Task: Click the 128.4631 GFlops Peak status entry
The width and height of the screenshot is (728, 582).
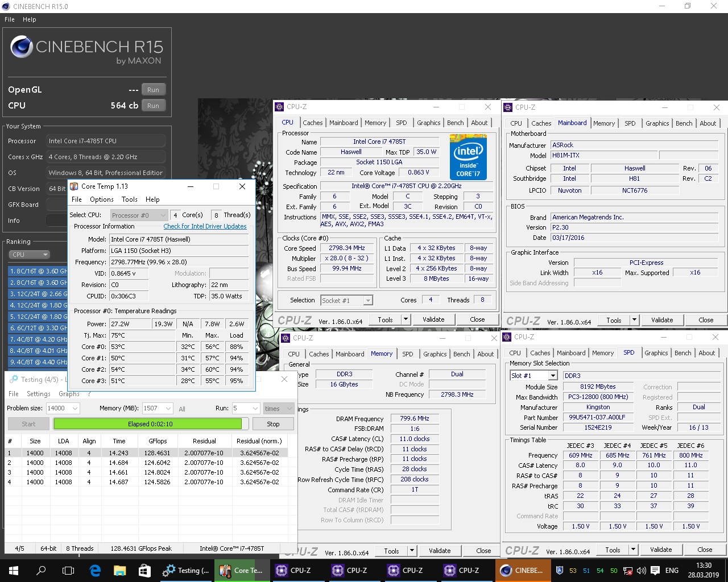Action: pyautogui.click(x=141, y=548)
